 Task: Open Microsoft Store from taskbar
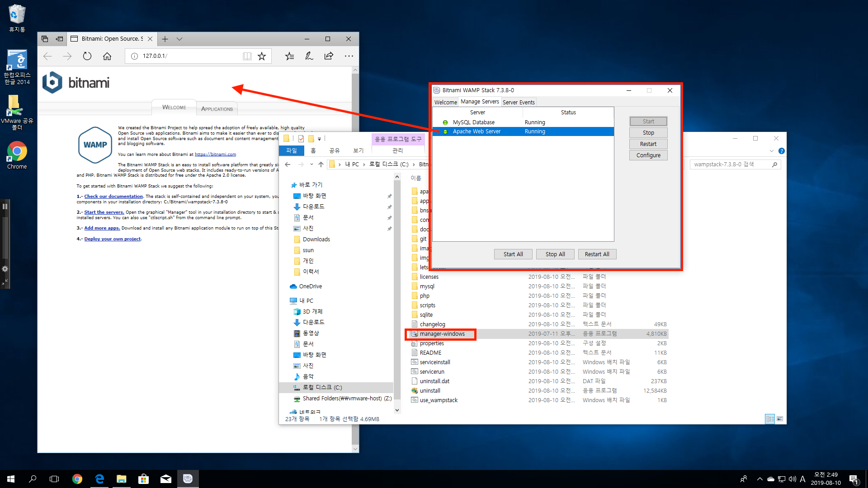[143, 479]
